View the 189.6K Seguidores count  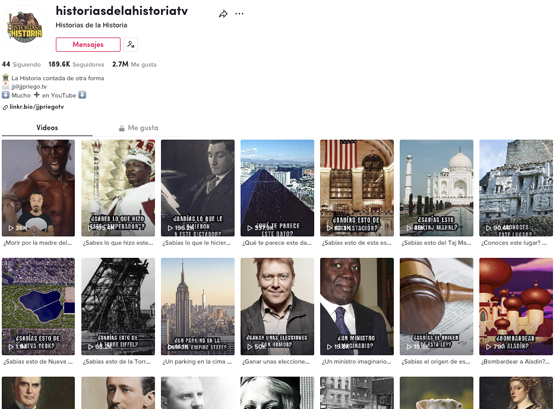(x=76, y=64)
